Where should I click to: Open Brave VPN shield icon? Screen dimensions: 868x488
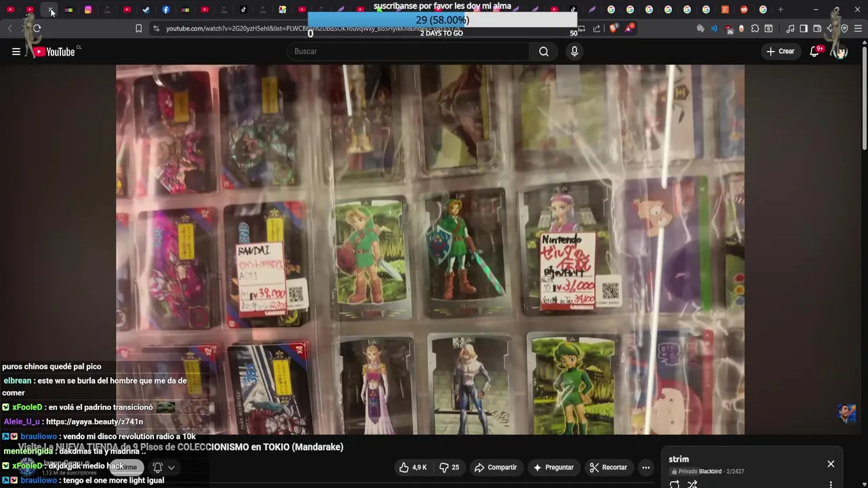[844, 28]
